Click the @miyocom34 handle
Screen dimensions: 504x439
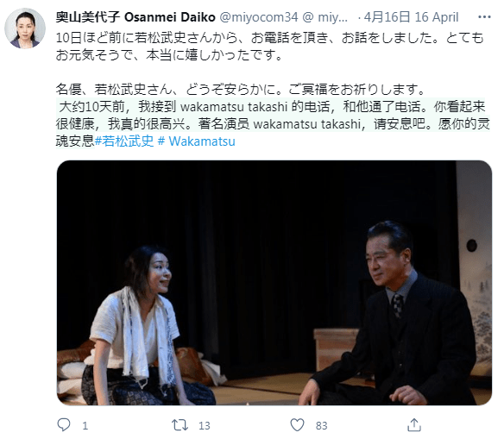[258, 17]
